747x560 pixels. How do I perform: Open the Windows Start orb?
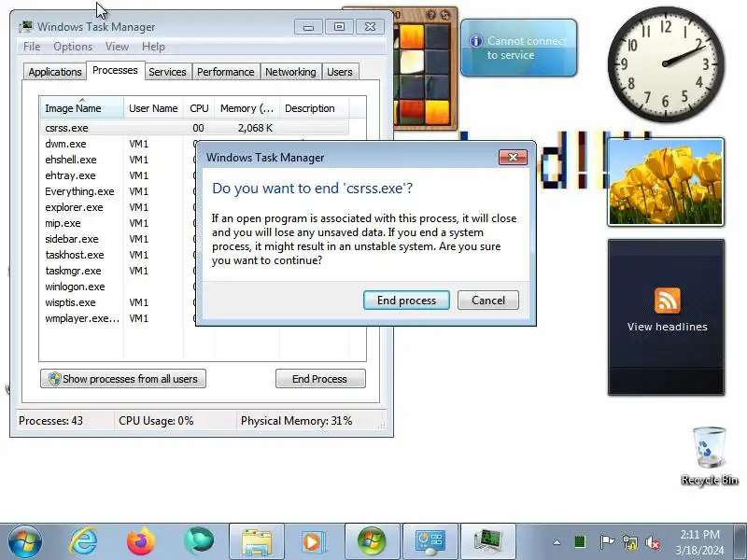[x=25, y=541]
